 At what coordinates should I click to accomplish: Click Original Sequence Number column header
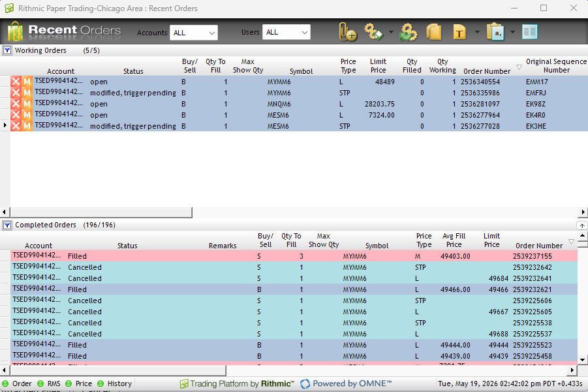(x=556, y=66)
